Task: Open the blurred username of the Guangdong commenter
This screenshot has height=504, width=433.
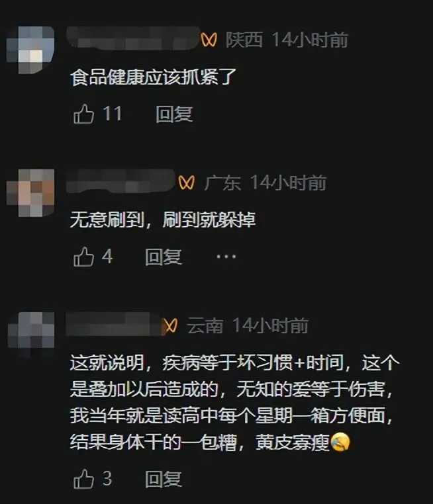Action: (121, 181)
